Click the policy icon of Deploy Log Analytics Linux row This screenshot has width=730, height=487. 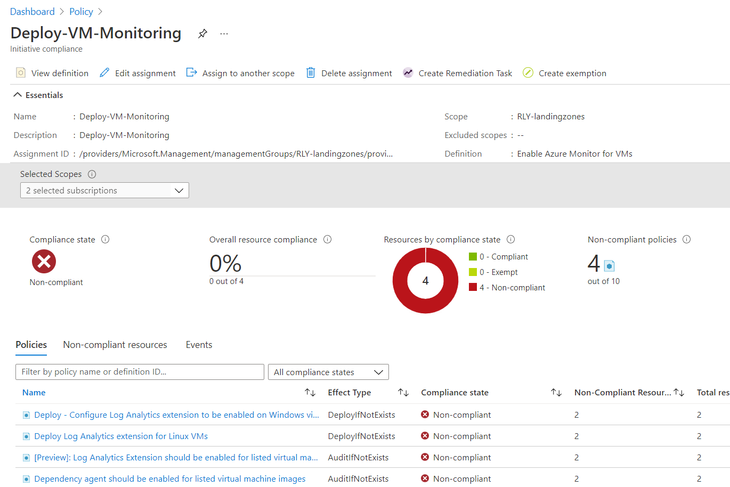point(26,436)
